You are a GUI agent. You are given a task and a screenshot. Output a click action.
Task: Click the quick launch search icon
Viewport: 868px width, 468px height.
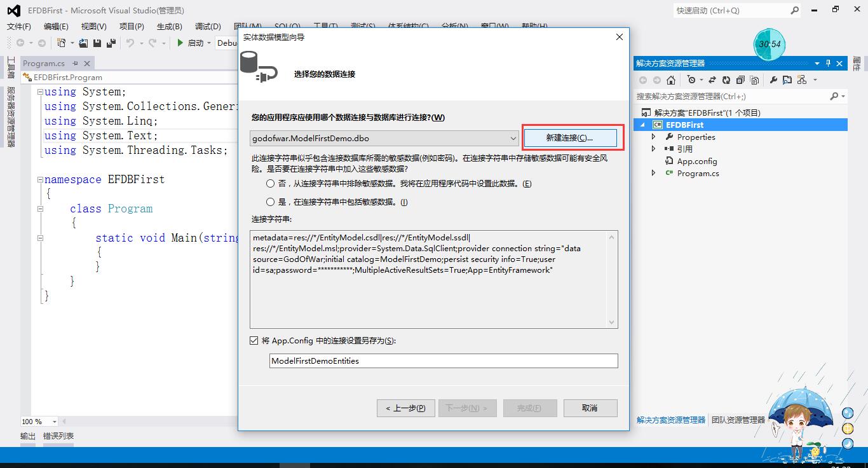pyautogui.click(x=794, y=10)
